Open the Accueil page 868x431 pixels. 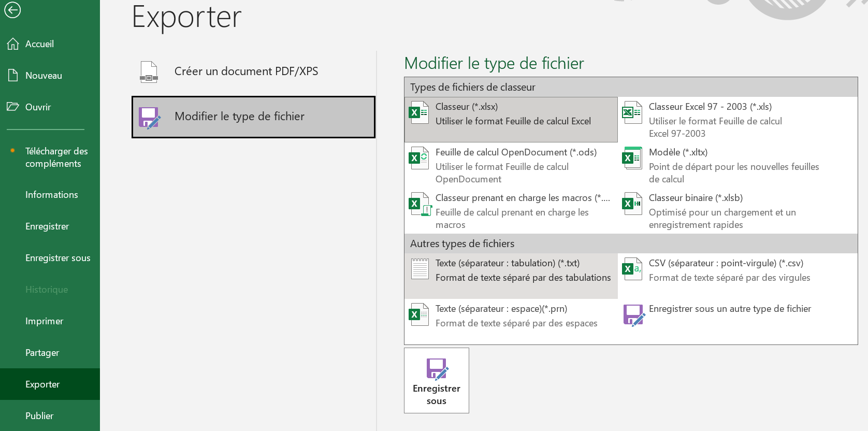coord(50,44)
